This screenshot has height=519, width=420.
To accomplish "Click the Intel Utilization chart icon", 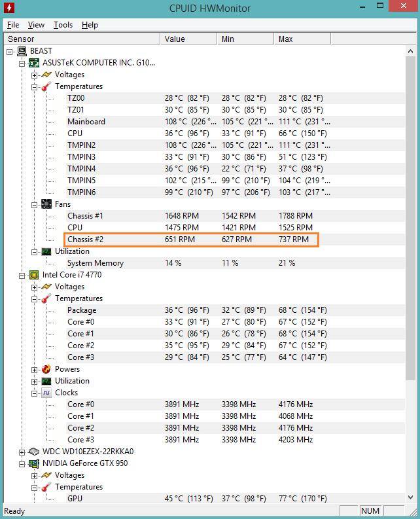I will [46, 382].
